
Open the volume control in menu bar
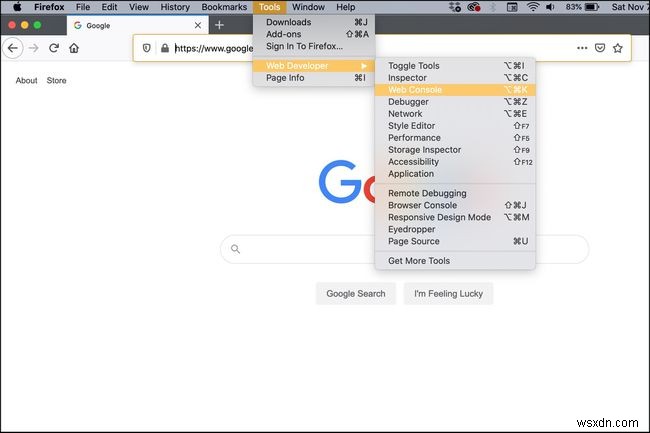coord(551,7)
